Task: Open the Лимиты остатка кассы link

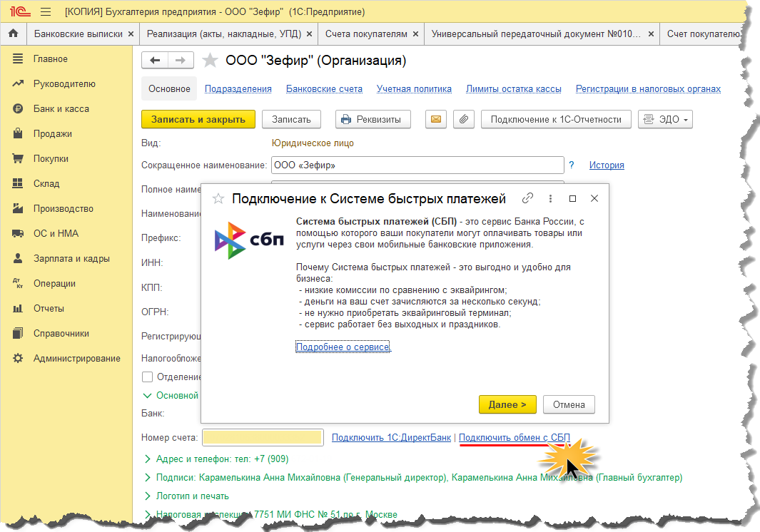Action: [x=513, y=88]
